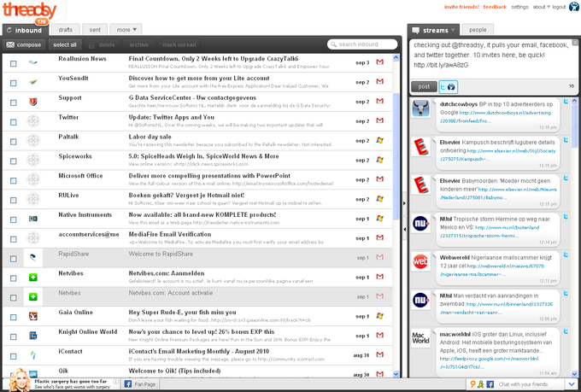Expand the streams panel with left arrow
The height and width of the screenshot is (392, 581).
pos(404,230)
